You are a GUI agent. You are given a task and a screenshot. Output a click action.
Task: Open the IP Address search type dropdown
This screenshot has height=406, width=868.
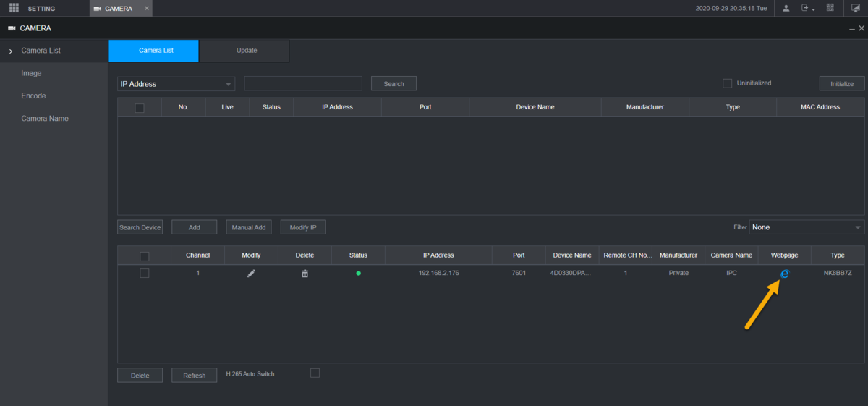(176, 84)
